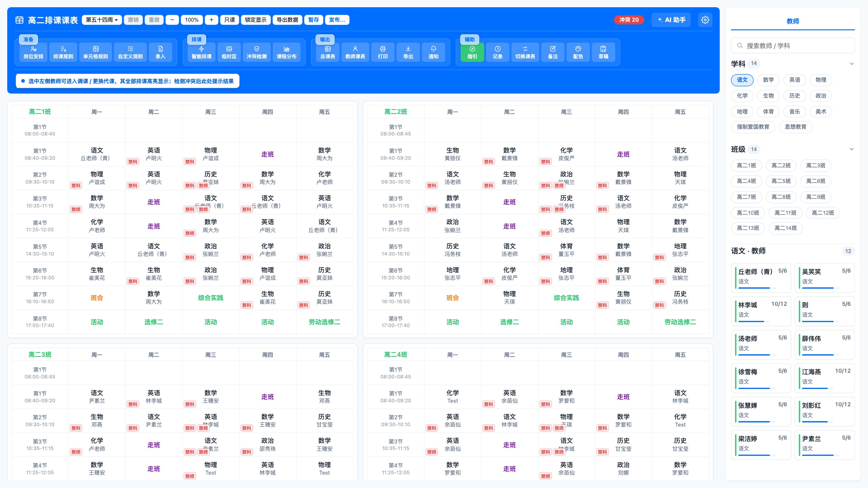
Task: Open 临时区 area
Action: pyautogui.click(x=229, y=52)
